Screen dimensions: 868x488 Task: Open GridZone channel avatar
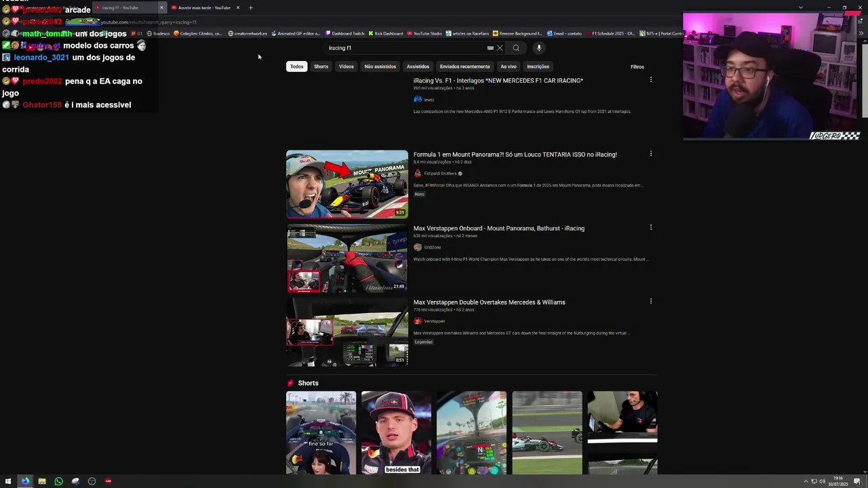[x=418, y=247]
